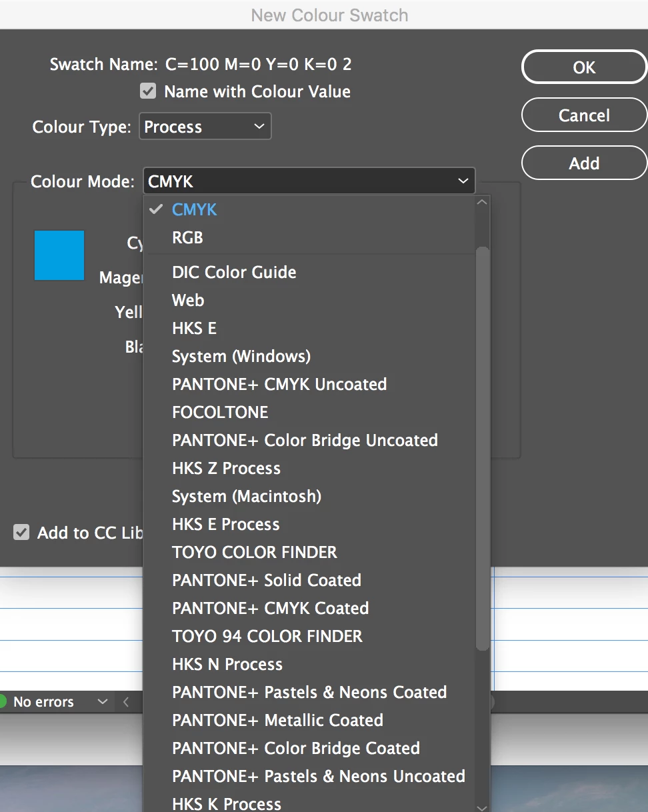Select PANTONE+ Color Bridge Uncoated
The height and width of the screenshot is (812, 648).
(309, 440)
